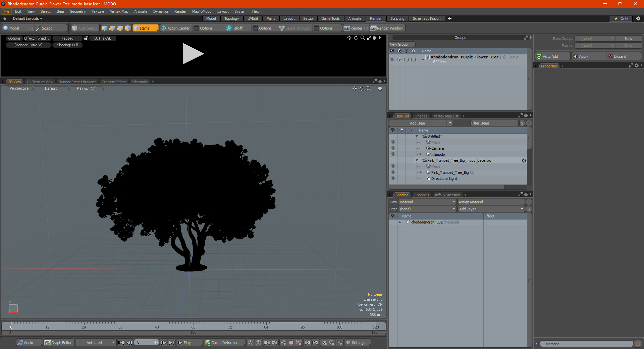
Task: Toggle Select Through Options checkbox
Action: coord(316,28)
